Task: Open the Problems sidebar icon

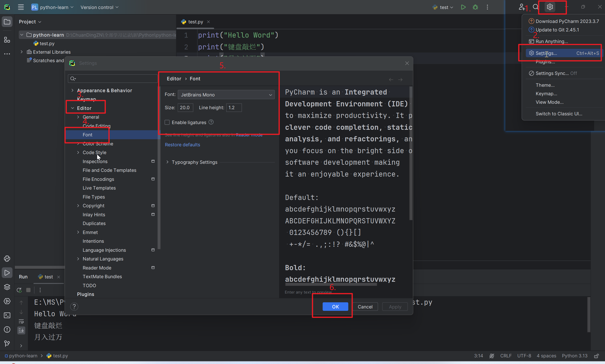Action: [7, 329]
